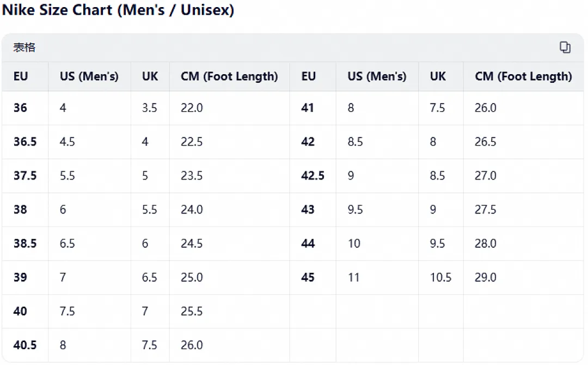588x365 pixels.
Task: Select the EU size 36.5 cell
Action: coord(25,142)
